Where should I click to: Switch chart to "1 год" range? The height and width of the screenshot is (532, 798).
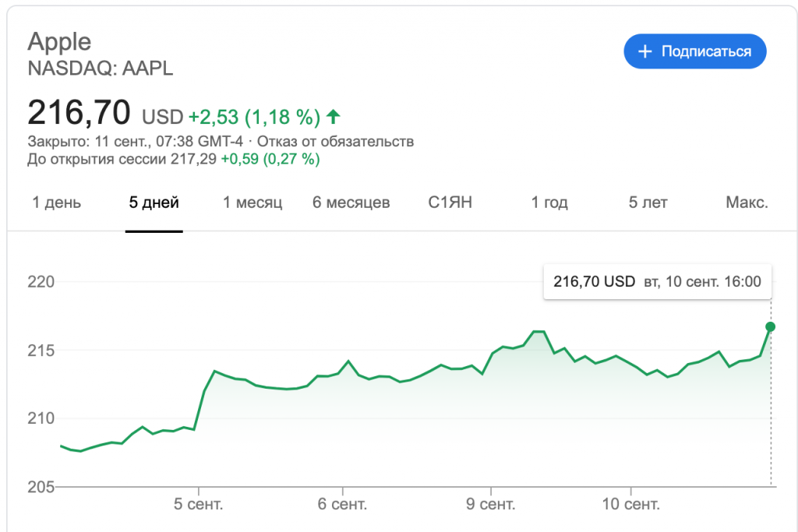coord(549,203)
